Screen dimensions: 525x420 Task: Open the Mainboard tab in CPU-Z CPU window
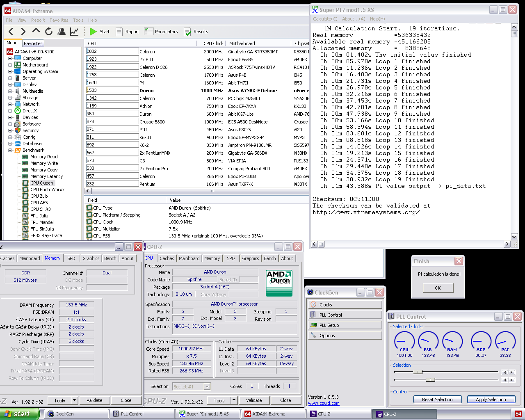point(189,258)
